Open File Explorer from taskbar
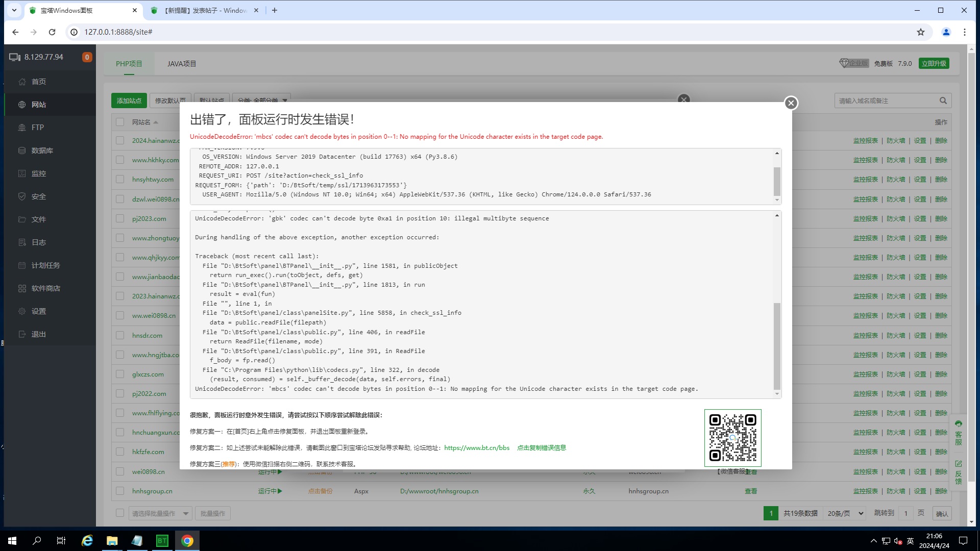Image resolution: width=980 pixels, height=551 pixels. 112,541
